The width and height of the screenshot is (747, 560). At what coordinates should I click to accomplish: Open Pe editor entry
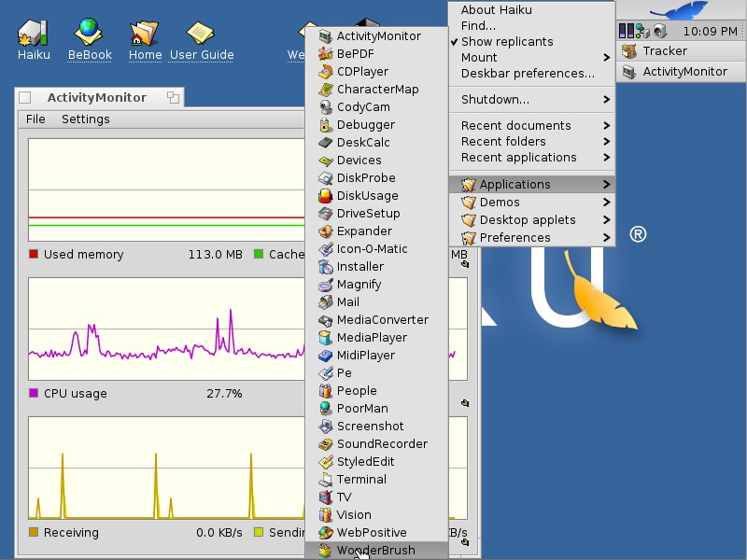click(376, 372)
